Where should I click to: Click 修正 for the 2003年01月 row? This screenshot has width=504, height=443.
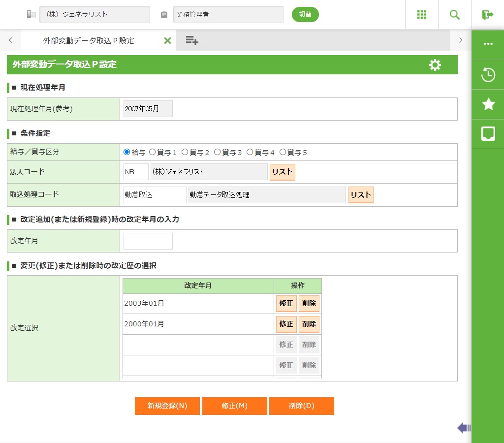click(286, 304)
